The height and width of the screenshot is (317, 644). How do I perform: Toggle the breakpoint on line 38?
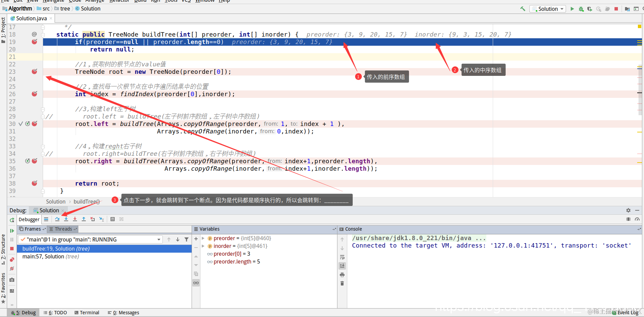[35, 183]
